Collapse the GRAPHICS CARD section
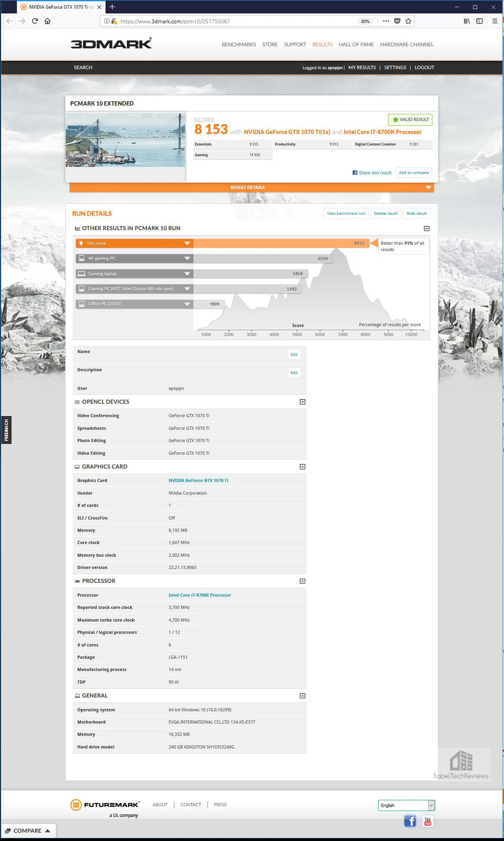Image resolution: width=504 pixels, height=841 pixels. pos(302,467)
